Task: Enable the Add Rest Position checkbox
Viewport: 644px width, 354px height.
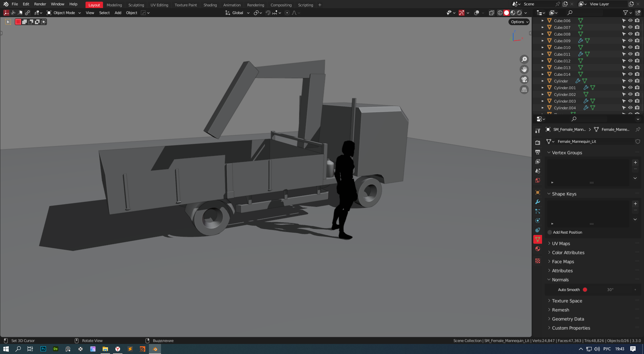Action: pos(550,232)
